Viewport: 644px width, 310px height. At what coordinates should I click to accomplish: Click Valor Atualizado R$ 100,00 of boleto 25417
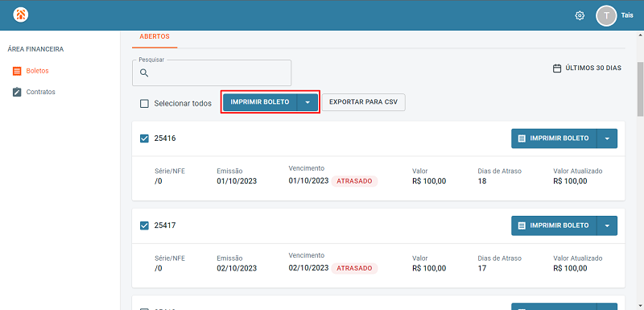click(x=570, y=268)
